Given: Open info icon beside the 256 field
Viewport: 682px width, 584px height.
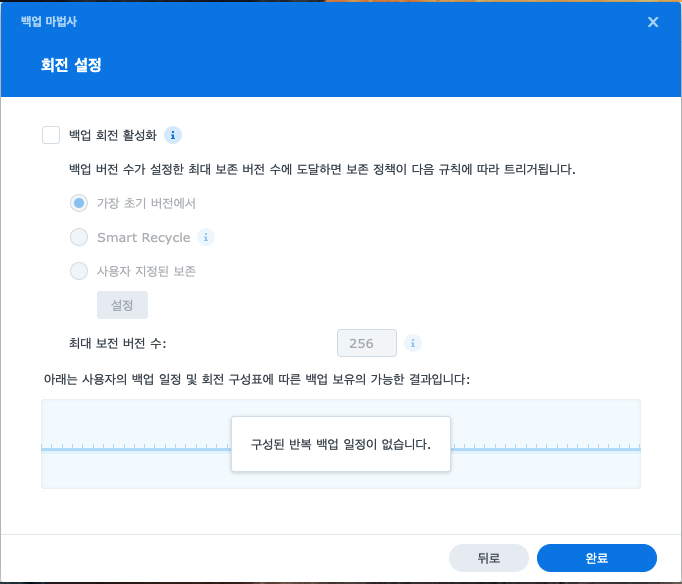Looking at the screenshot, I should click(x=413, y=343).
